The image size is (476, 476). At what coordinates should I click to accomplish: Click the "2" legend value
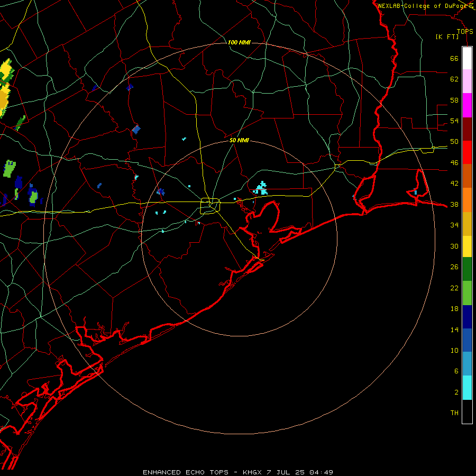(x=456, y=392)
